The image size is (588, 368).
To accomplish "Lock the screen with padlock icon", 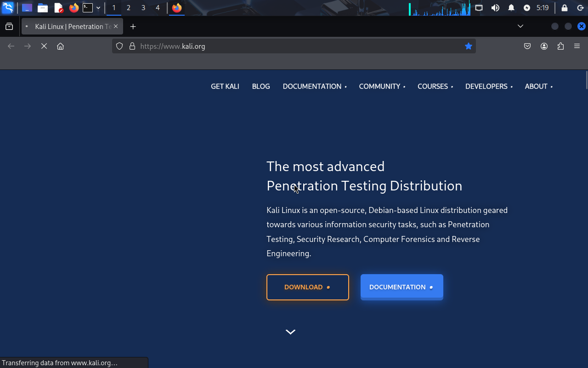I will tap(565, 8).
